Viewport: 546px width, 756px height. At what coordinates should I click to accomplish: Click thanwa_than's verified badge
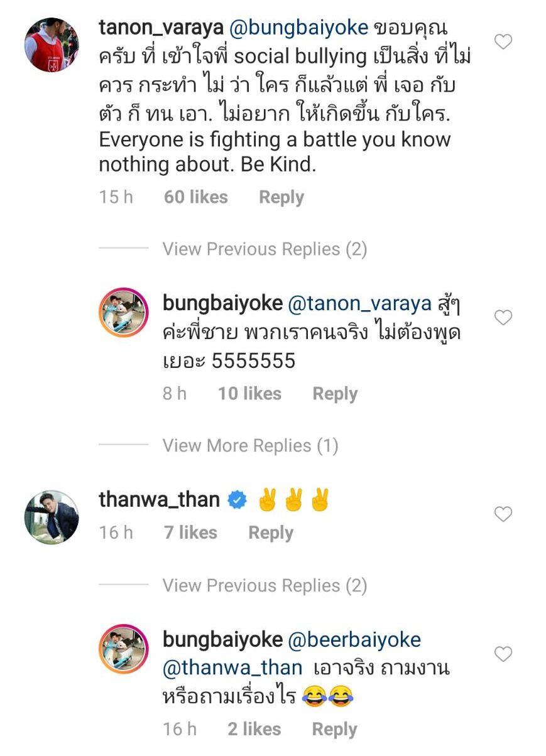tap(236, 500)
